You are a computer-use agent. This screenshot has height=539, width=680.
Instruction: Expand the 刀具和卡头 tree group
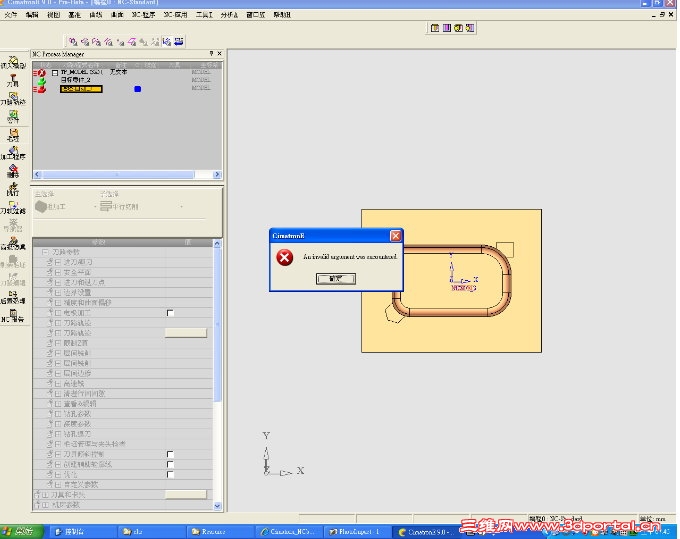coord(45,495)
